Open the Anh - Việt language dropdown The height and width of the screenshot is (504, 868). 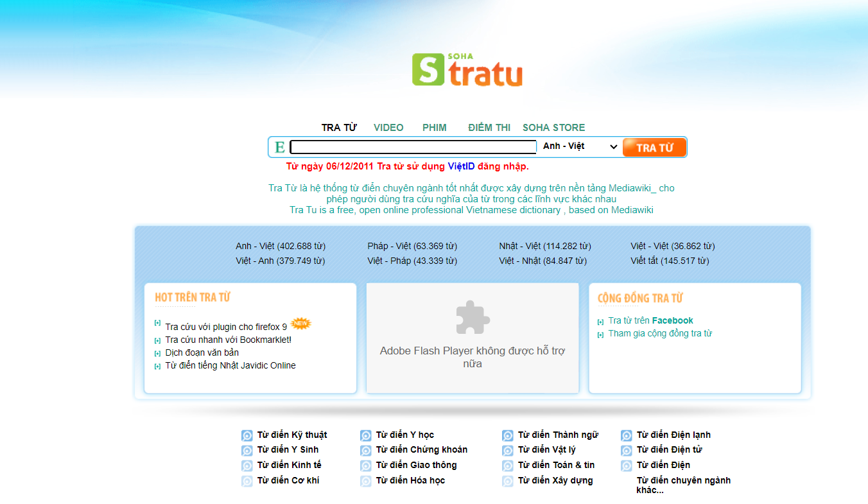[x=580, y=146]
